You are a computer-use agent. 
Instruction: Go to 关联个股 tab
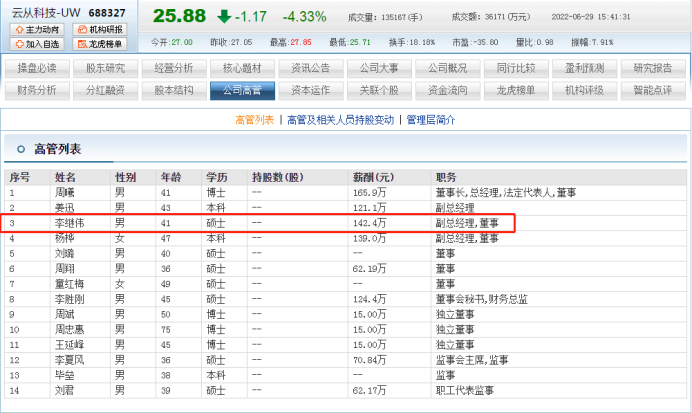[x=379, y=90]
